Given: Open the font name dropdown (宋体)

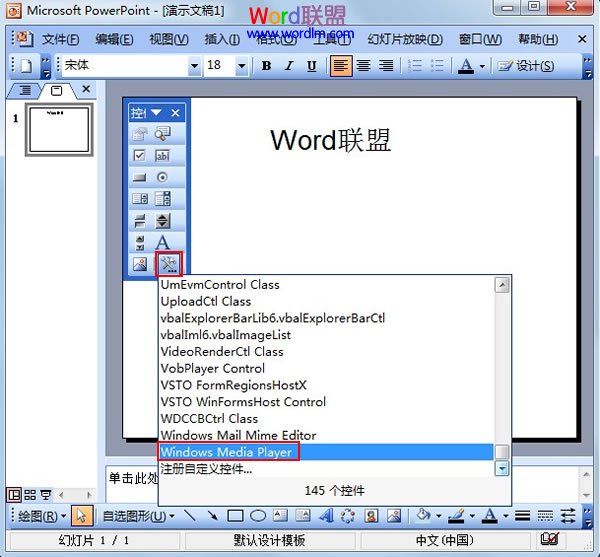Looking at the screenshot, I should [194, 66].
